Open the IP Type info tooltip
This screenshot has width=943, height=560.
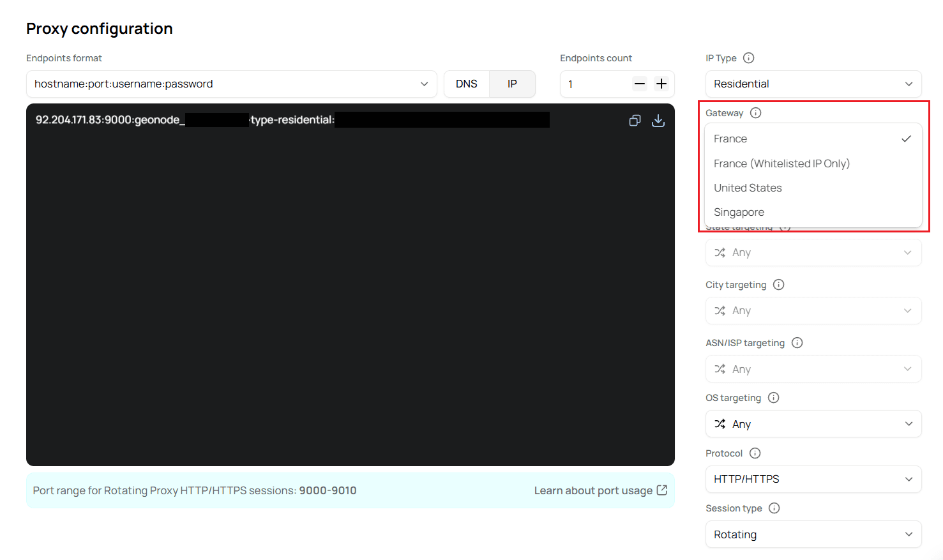[749, 58]
